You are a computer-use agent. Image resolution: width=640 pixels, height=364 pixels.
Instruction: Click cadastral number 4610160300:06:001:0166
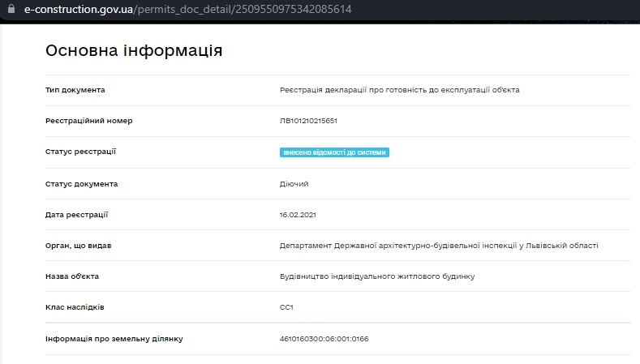click(324, 339)
